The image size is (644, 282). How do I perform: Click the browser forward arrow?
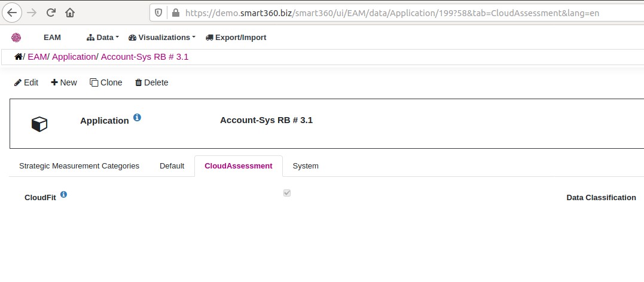pyautogui.click(x=32, y=13)
